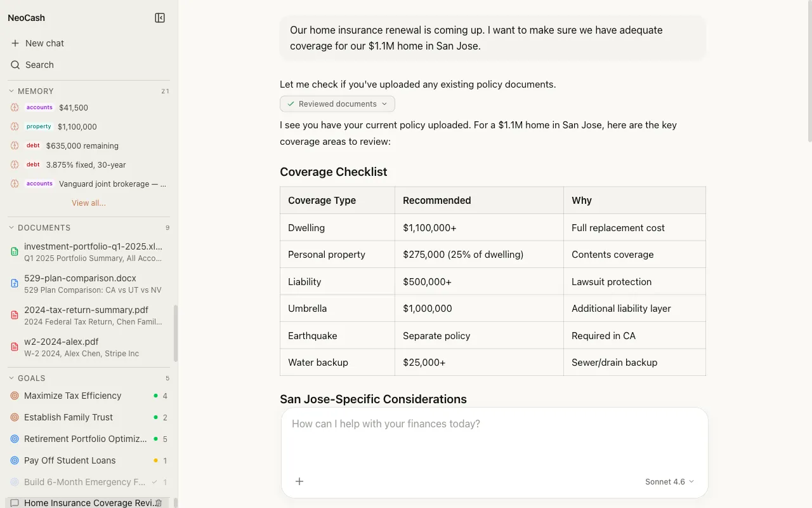Click the 529-plan-comparison document icon
812x508 pixels.
point(15,283)
